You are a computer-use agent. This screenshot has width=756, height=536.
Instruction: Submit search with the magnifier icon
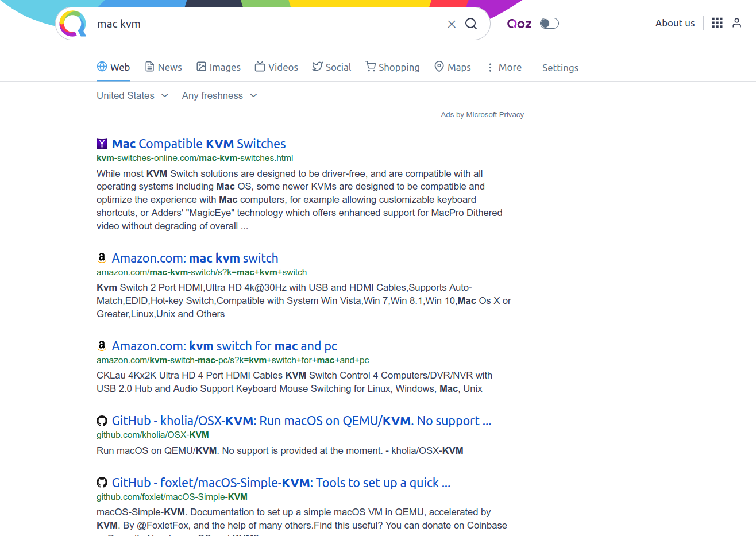coord(471,24)
